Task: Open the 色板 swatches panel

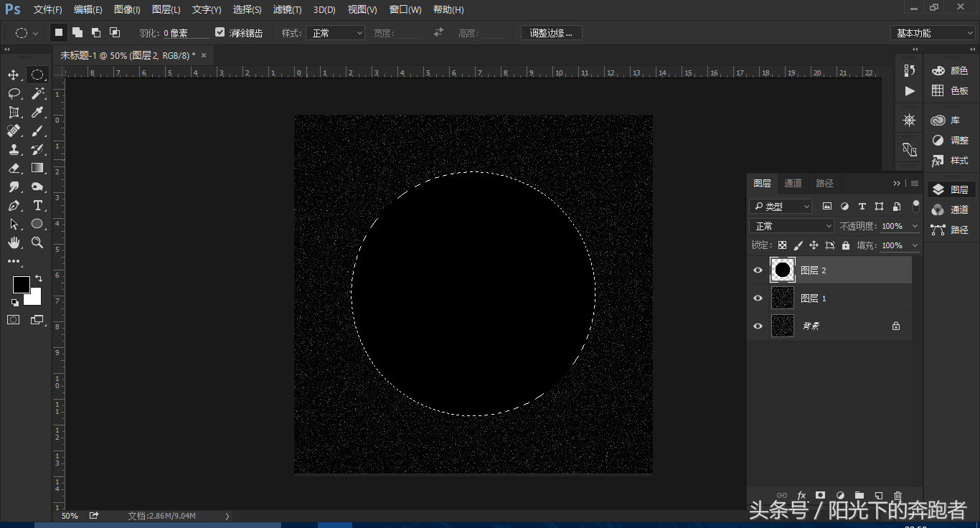Action: [x=950, y=90]
